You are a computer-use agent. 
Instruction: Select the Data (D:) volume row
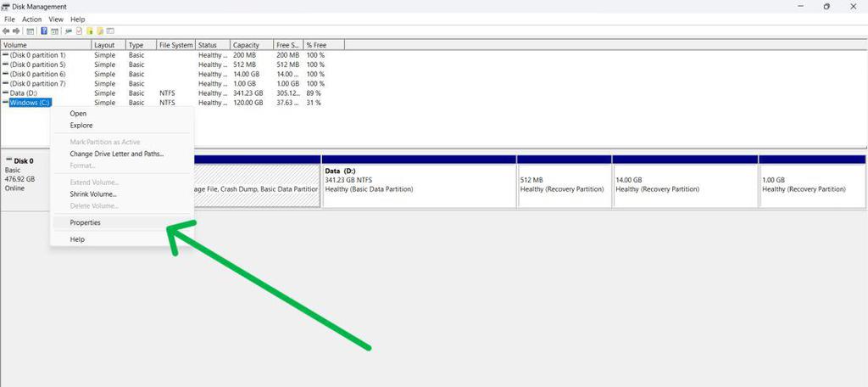(23, 93)
